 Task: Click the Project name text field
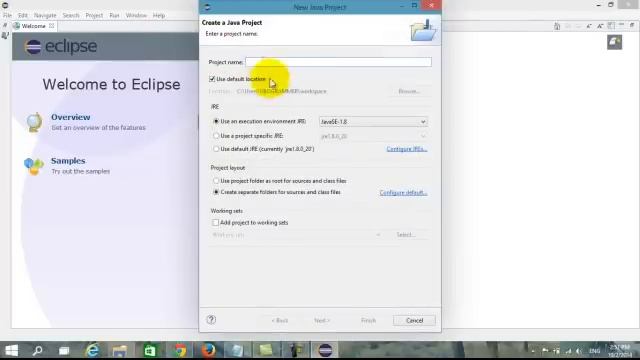[x=338, y=62]
